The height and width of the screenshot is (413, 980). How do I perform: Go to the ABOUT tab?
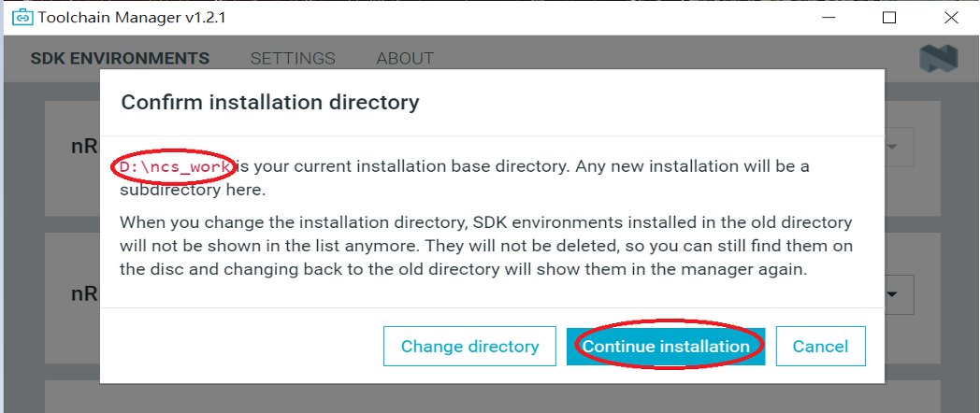click(x=405, y=59)
